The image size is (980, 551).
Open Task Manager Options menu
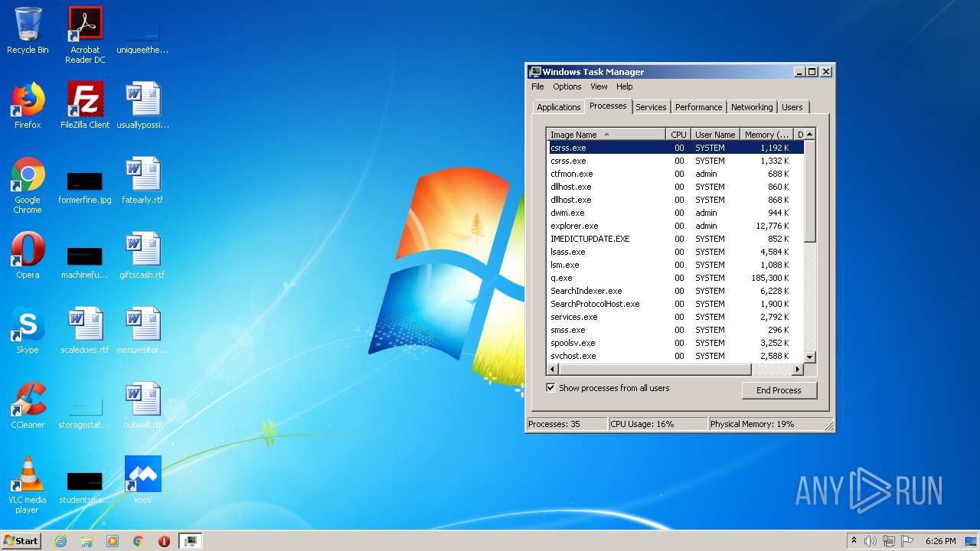pos(567,86)
